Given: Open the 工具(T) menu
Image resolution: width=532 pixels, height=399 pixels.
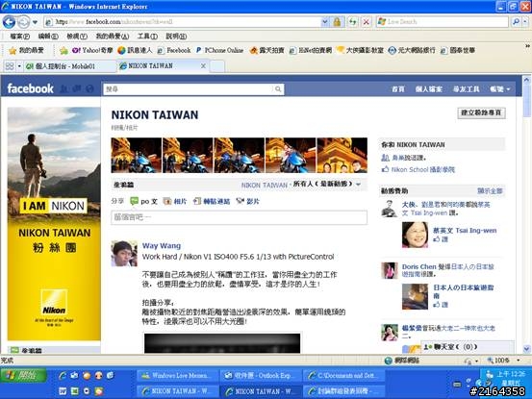Looking at the screenshot, I should [147, 37].
